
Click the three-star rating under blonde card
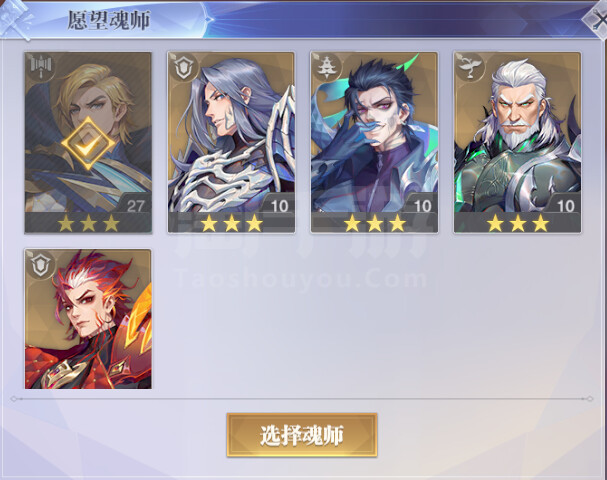tap(88, 223)
